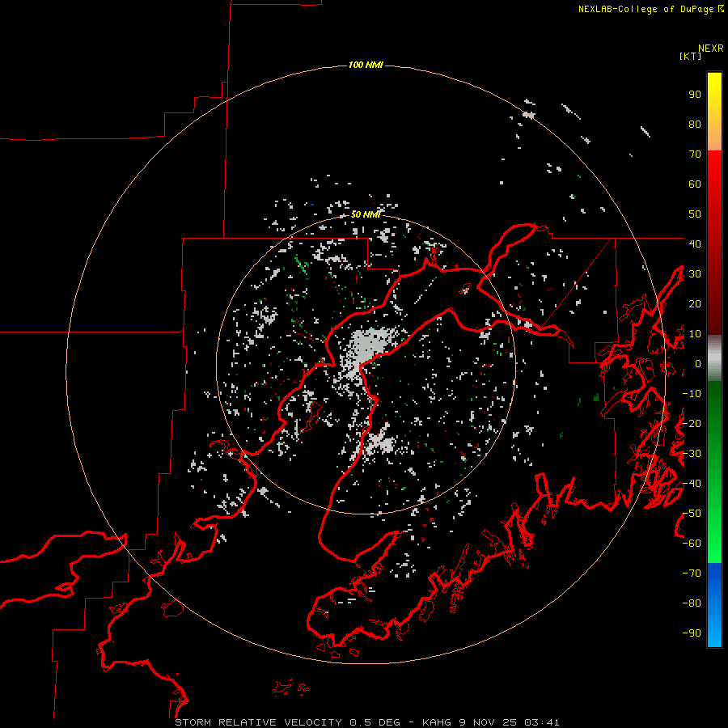Click the 70 value on the velocity scale

coord(695,154)
